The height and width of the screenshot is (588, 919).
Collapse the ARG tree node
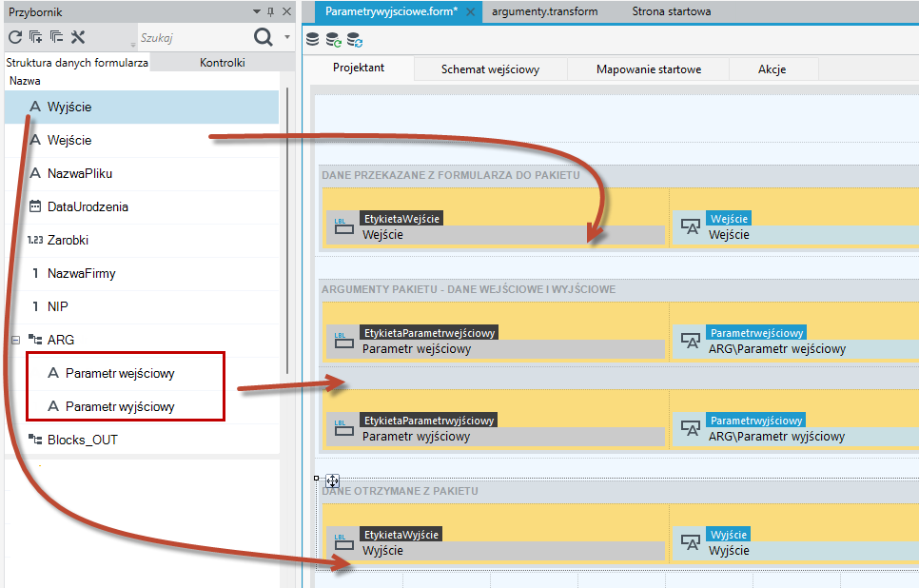tap(16, 340)
